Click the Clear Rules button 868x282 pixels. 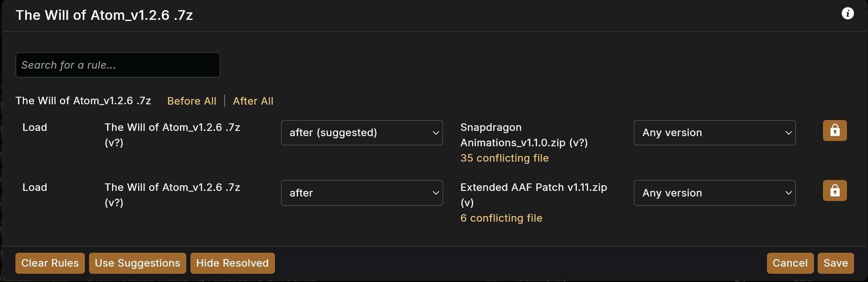click(50, 263)
